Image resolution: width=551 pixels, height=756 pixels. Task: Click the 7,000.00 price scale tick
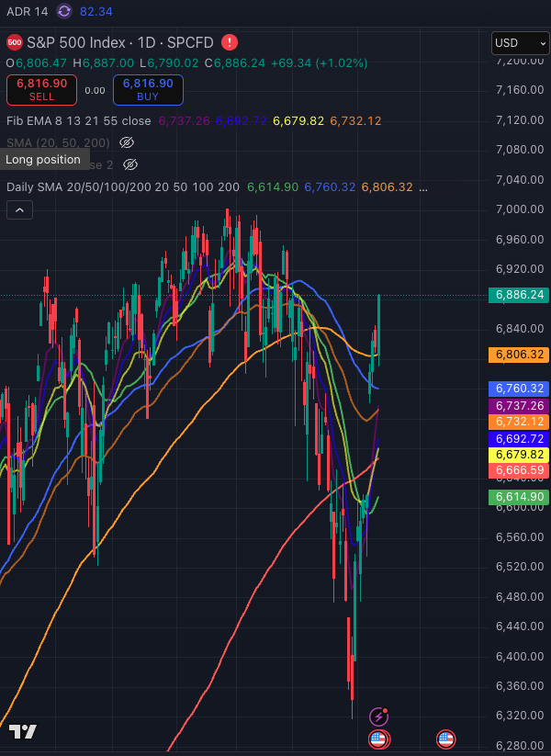(x=520, y=209)
